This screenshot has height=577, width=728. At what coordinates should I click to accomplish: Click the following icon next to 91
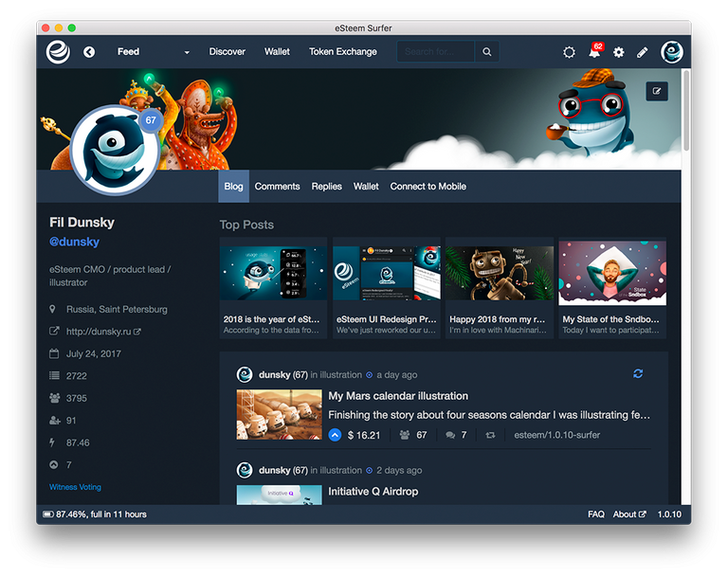55,420
